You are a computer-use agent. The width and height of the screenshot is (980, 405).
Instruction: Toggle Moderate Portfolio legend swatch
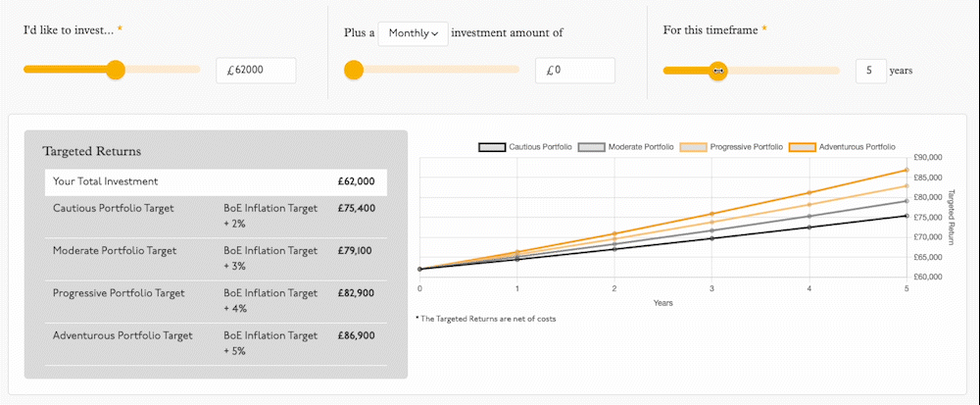click(x=591, y=147)
